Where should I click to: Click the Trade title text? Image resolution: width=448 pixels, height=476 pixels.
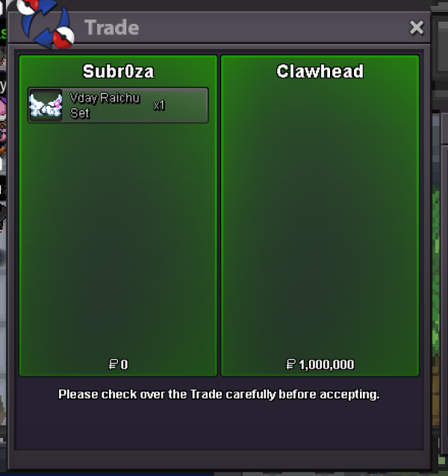coord(112,28)
